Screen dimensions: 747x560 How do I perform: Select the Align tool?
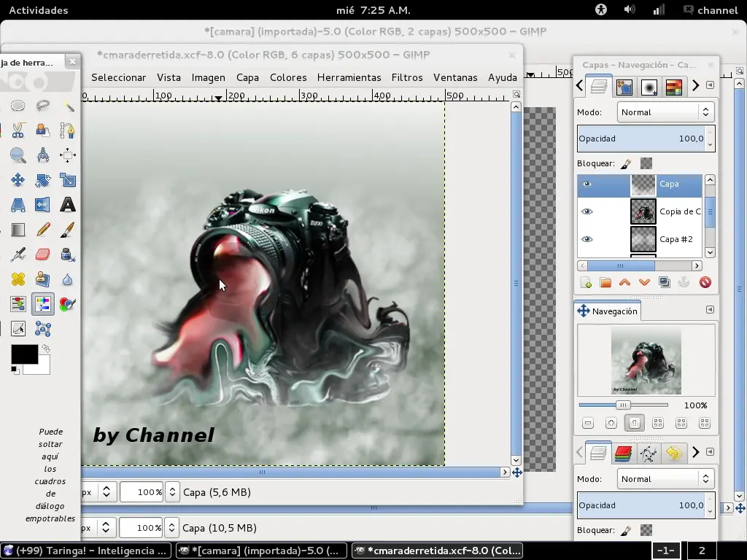coord(68,155)
